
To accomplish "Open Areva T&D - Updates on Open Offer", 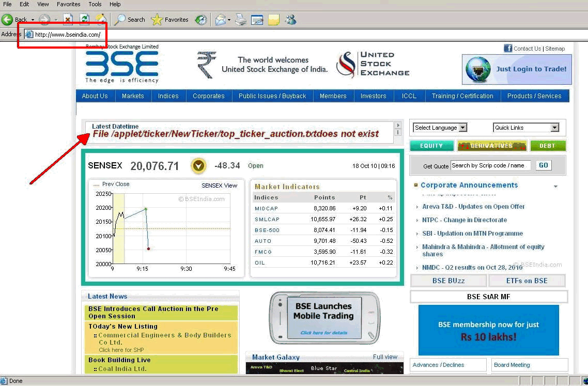I will point(473,206).
